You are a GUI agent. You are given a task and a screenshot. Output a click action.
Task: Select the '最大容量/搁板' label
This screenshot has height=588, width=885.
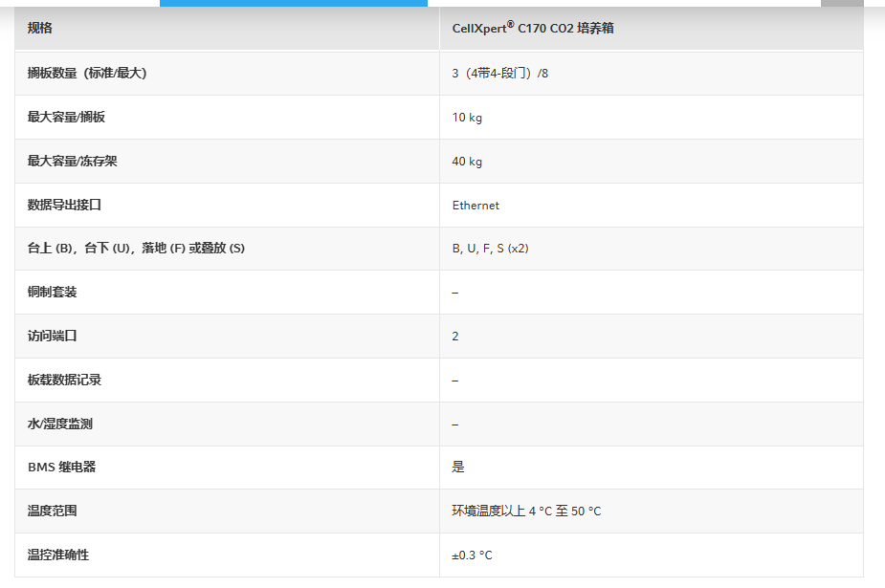(x=66, y=117)
